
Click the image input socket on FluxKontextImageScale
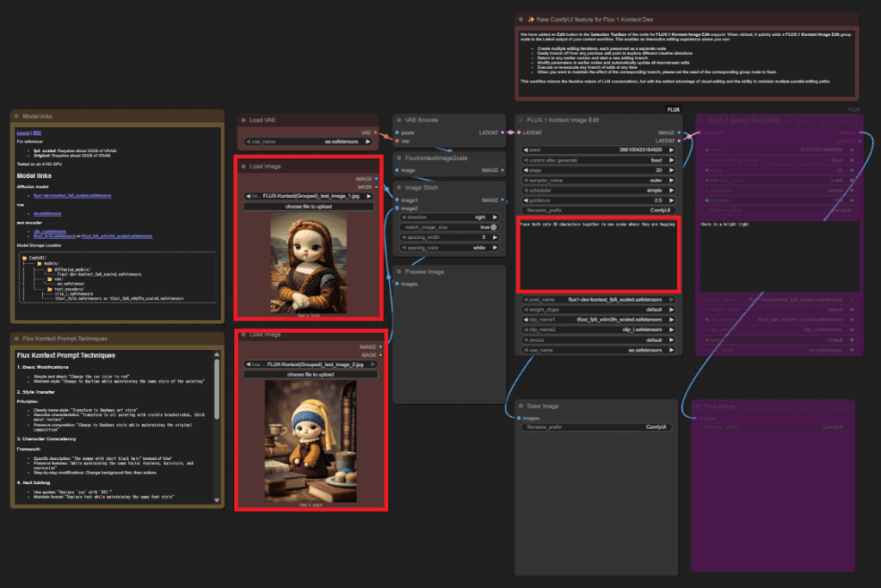[x=397, y=170]
